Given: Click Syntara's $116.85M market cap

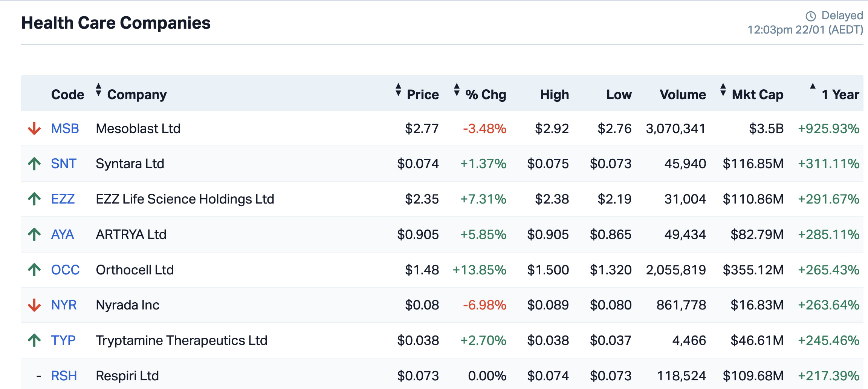Looking at the screenshot, I should [x=753, y=164].
